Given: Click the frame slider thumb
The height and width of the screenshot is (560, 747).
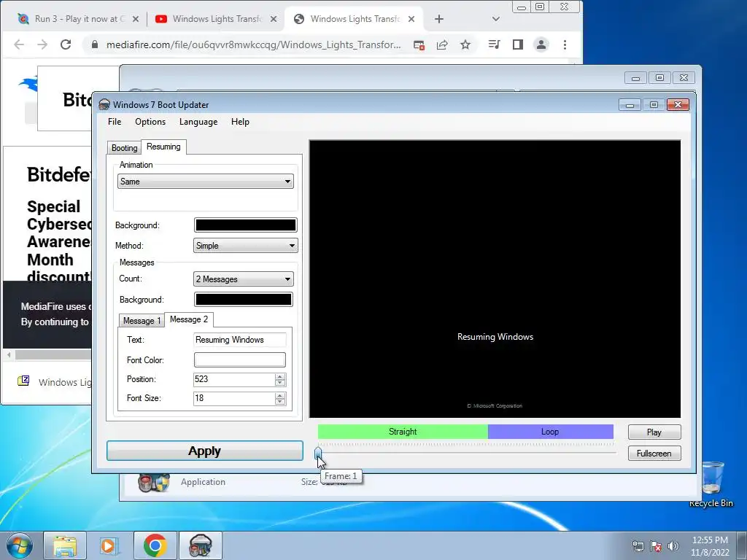Looking at the screenshot, I should 318,452.
